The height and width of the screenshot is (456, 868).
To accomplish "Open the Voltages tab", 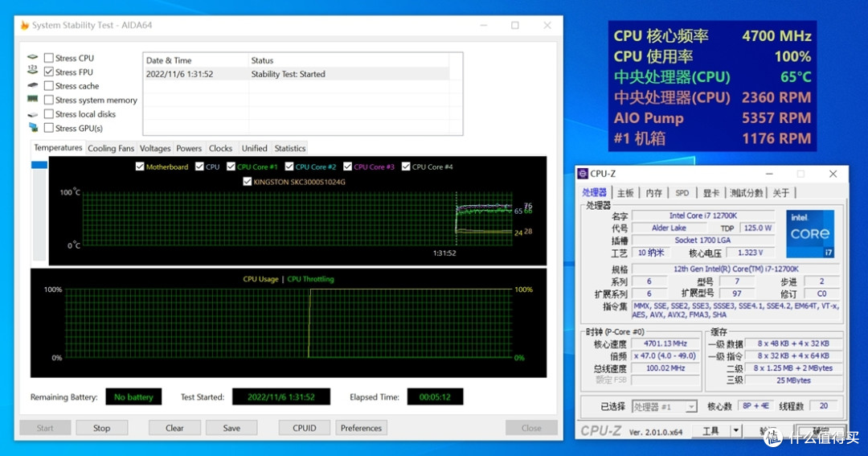I will click(155, 149).
